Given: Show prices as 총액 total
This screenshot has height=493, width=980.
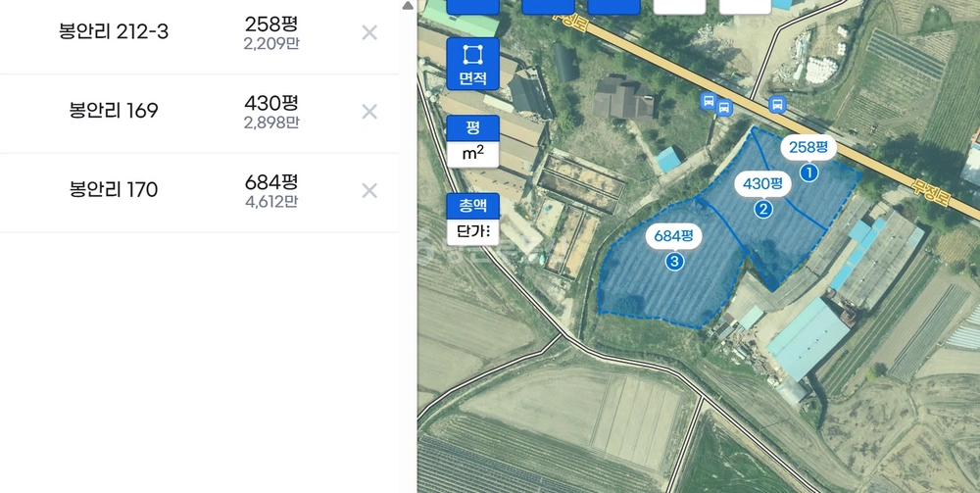Looking at the screenshot, I should coord(472,206).
